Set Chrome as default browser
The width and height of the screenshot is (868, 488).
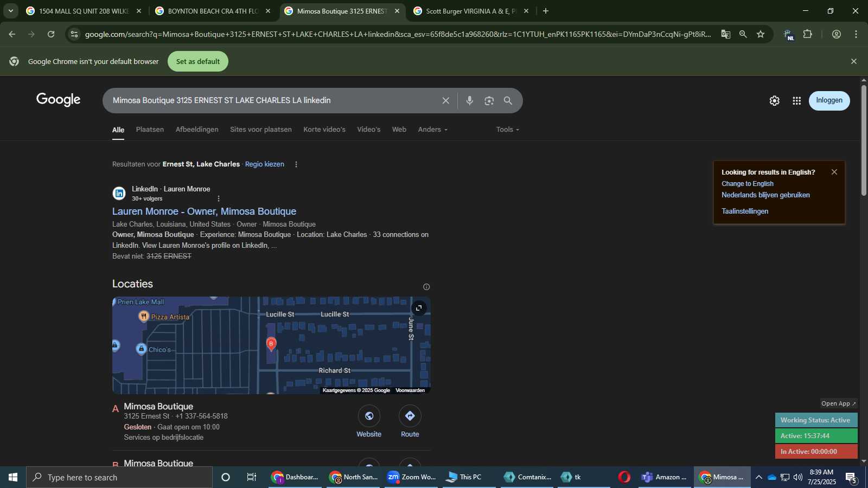point(198,61)
